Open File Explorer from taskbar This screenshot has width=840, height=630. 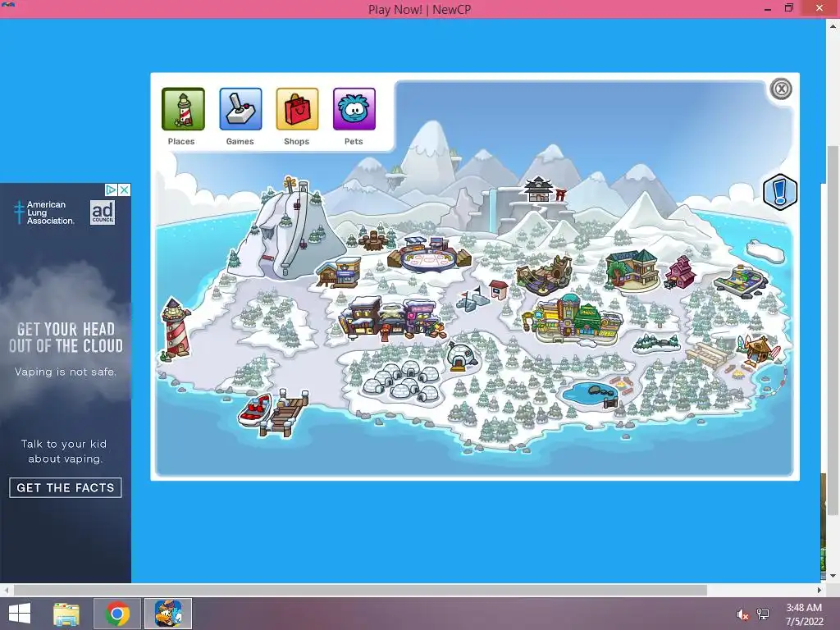pos(66,614)
